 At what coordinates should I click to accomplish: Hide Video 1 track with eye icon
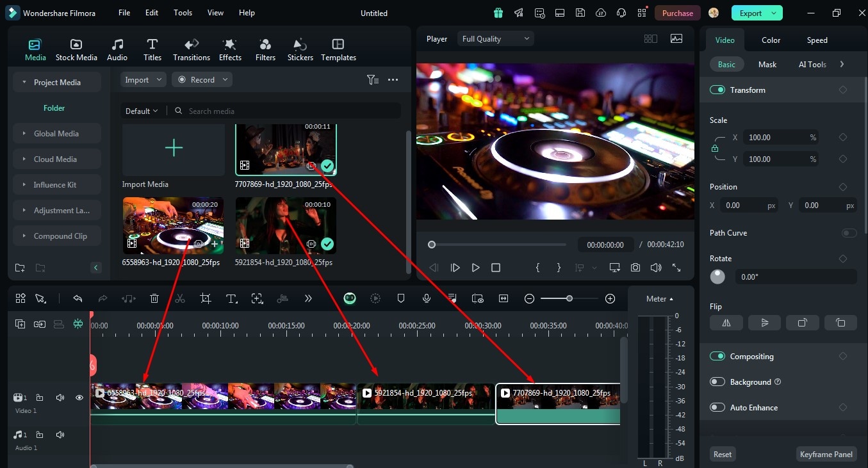coord(79,398)
